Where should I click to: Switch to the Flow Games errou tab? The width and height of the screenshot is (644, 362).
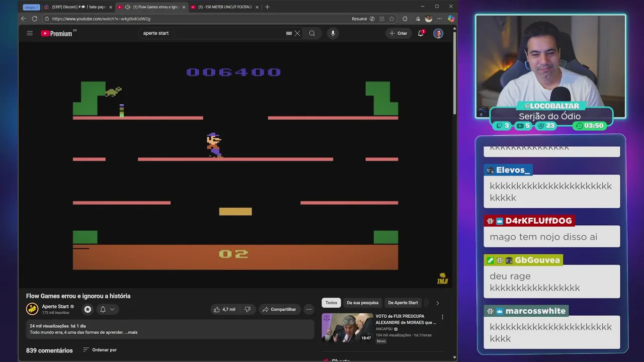click(x=151, y=7)
